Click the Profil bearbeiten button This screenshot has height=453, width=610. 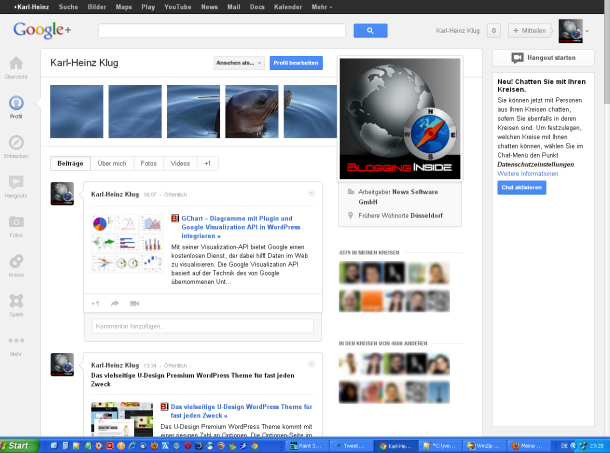[x=296, y=63]
